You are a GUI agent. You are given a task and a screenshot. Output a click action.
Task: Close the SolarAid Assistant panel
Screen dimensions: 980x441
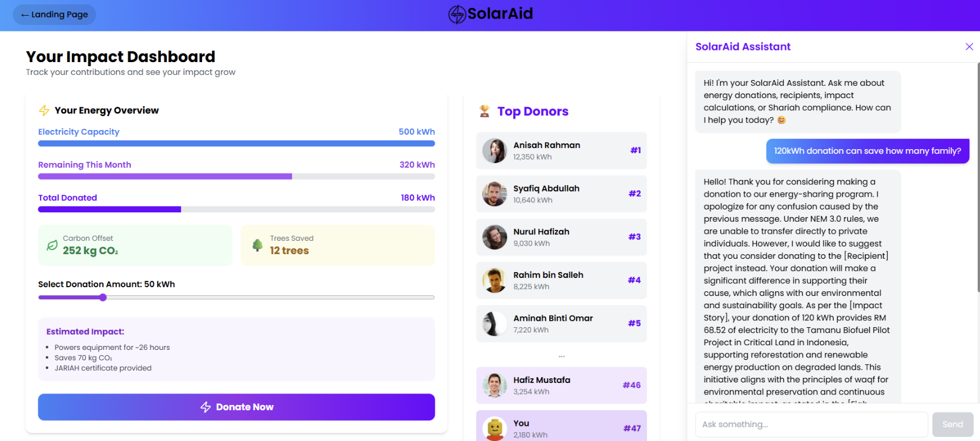click(x=969, y=46)
